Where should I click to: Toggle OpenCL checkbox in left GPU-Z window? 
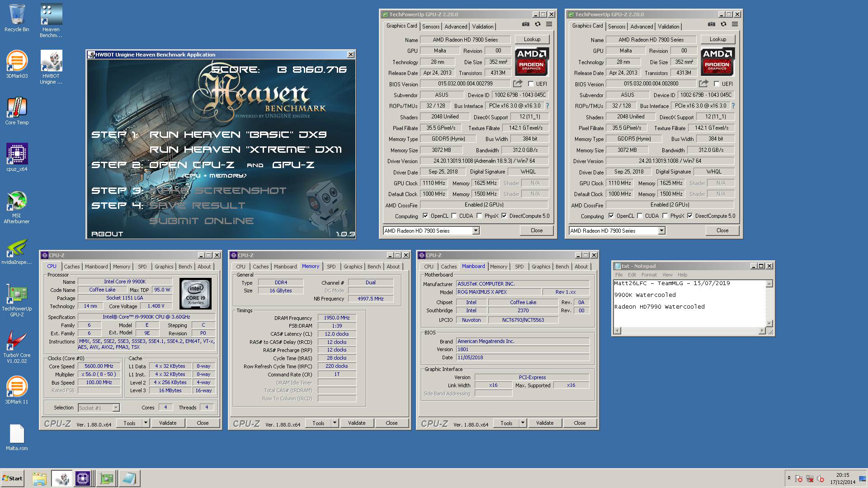(425, 216)
